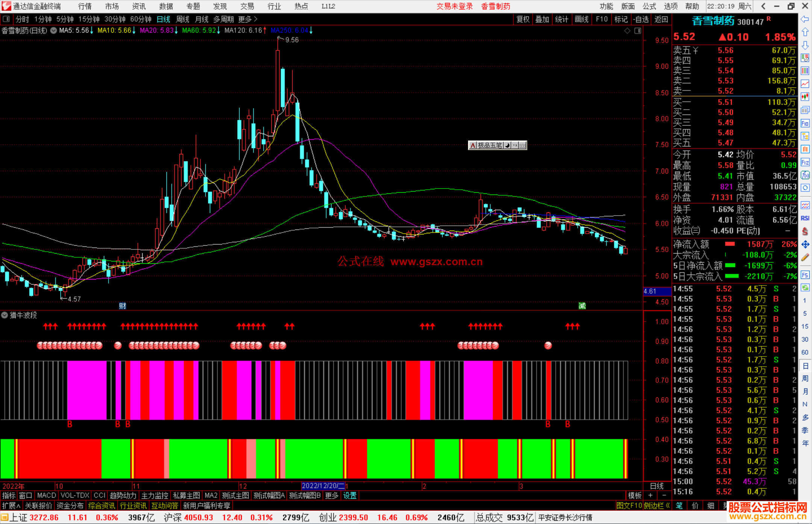Toggle the panel icon left of 分时
The image size is (812, 524).
click(x=6, y=19)
